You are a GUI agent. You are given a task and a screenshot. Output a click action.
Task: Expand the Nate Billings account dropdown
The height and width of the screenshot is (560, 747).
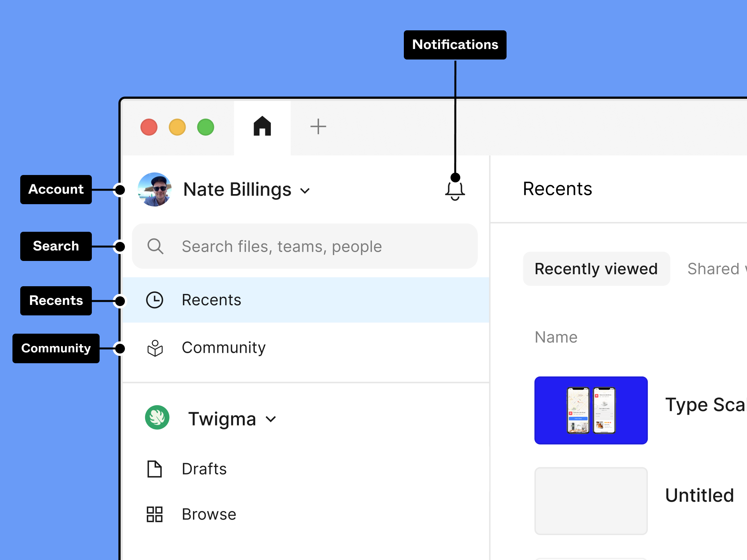[x=305, y=191]
